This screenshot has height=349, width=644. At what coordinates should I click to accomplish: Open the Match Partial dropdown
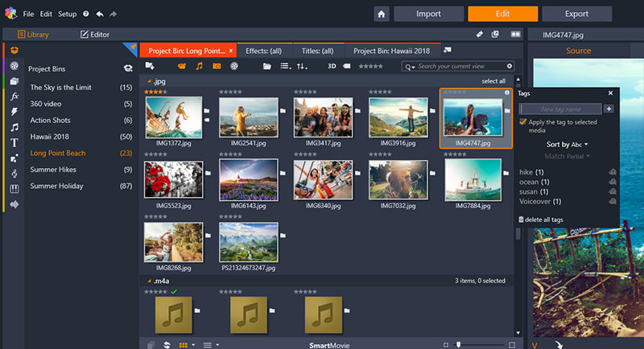click(x=568, y=156)
